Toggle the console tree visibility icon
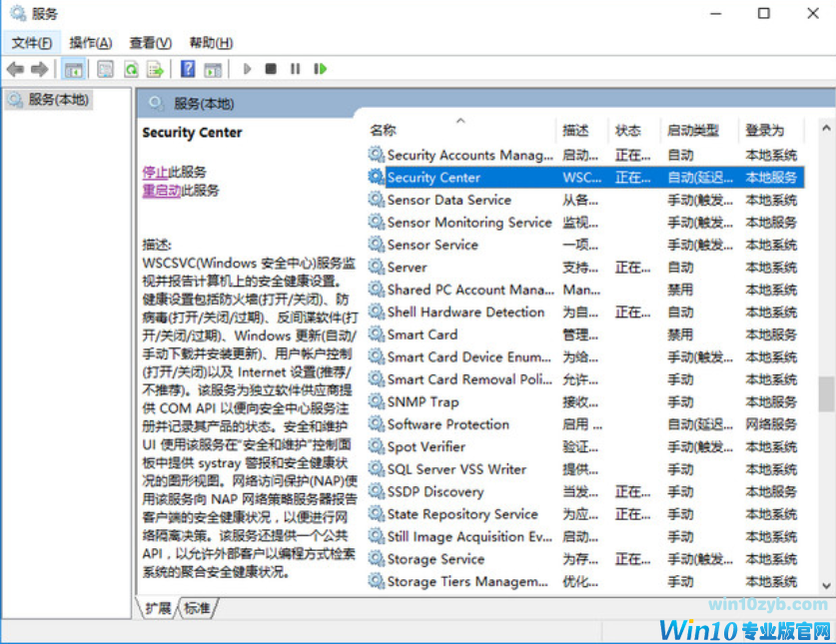This screenshot has width=836, height=644. [73, 68]
